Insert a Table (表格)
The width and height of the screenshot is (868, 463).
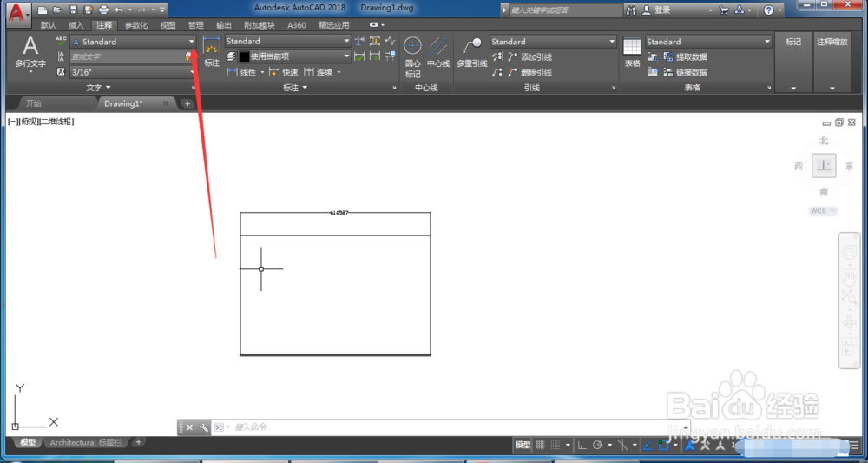(632, 52)
